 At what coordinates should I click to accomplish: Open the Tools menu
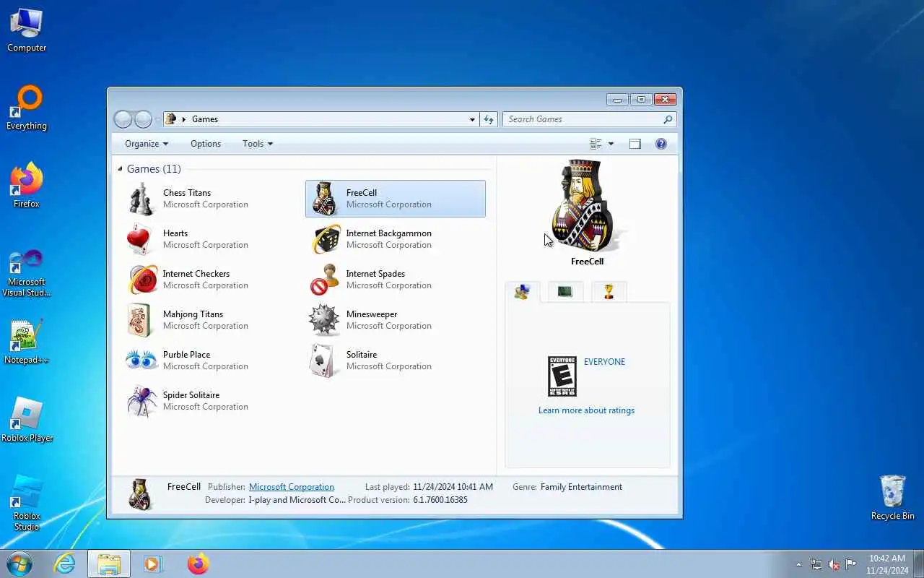pos(258,144)
